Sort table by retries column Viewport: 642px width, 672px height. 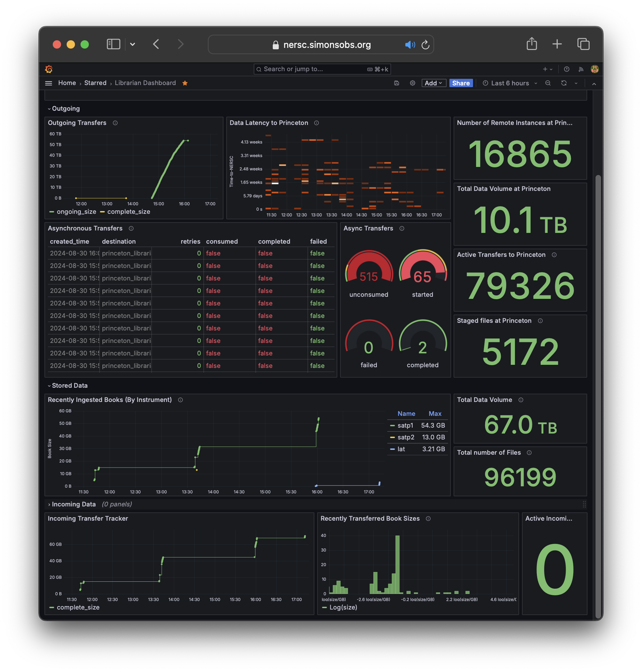point(190,242)
